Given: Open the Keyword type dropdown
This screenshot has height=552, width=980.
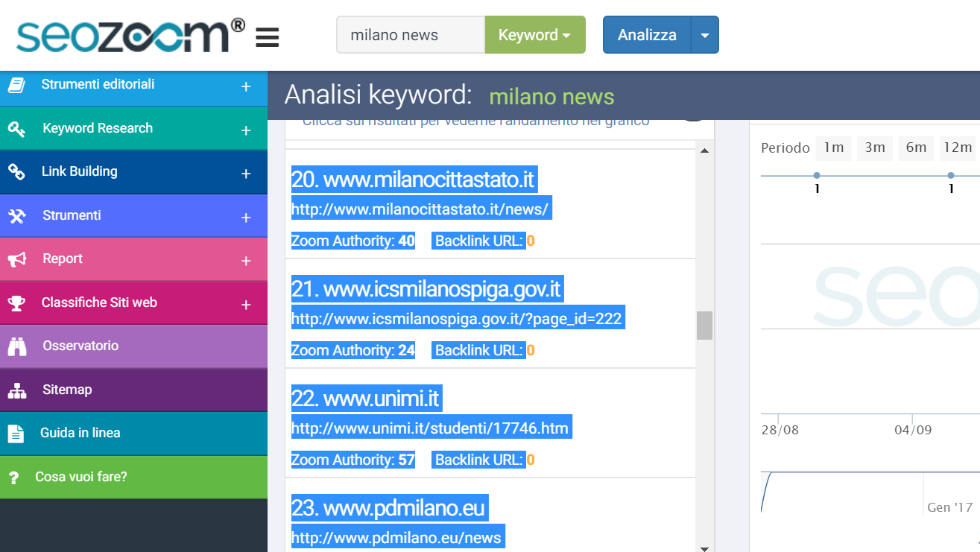Looking at the screenshot, I should 535,35.
